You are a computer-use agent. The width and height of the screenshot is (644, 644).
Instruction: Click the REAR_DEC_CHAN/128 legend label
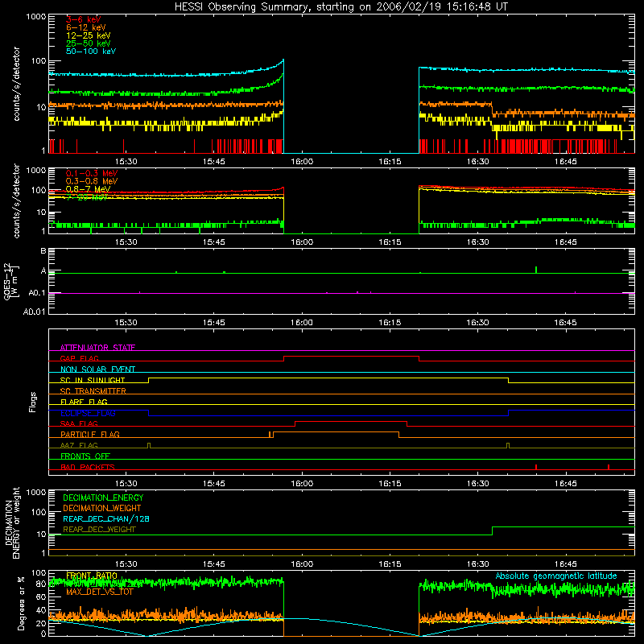(106, 518)
